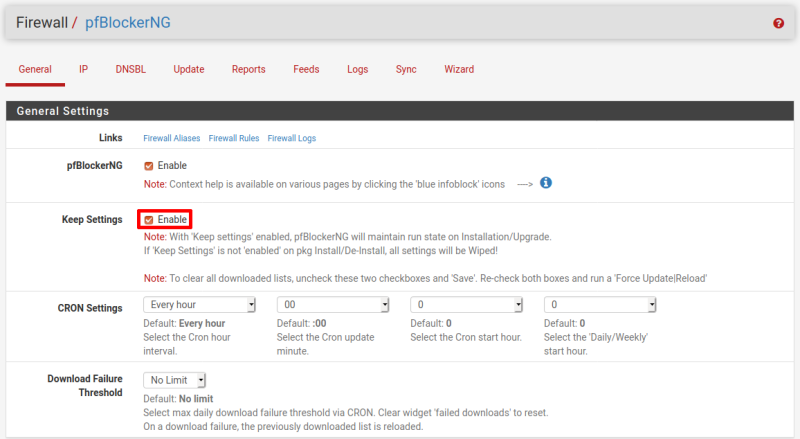The image size is (800, 439).
Task: Open the Cron start hour dropdown
Action: 466,305
